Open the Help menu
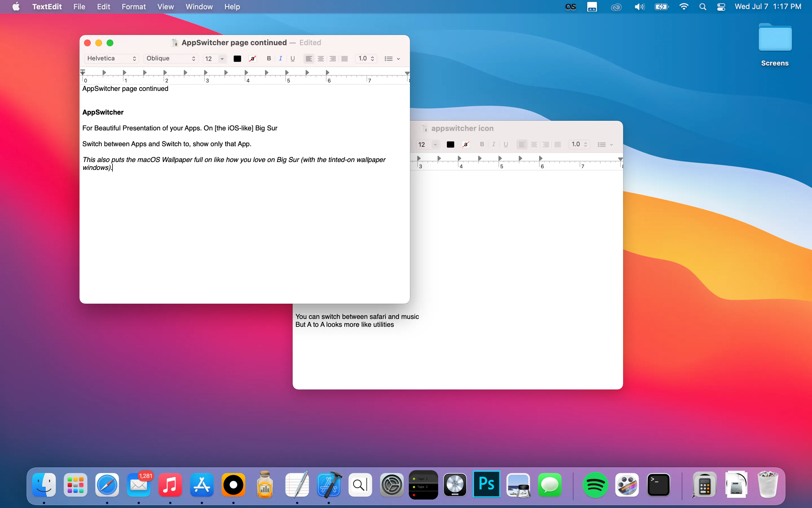This screenshot has height=508, width=812. [232, 7]
